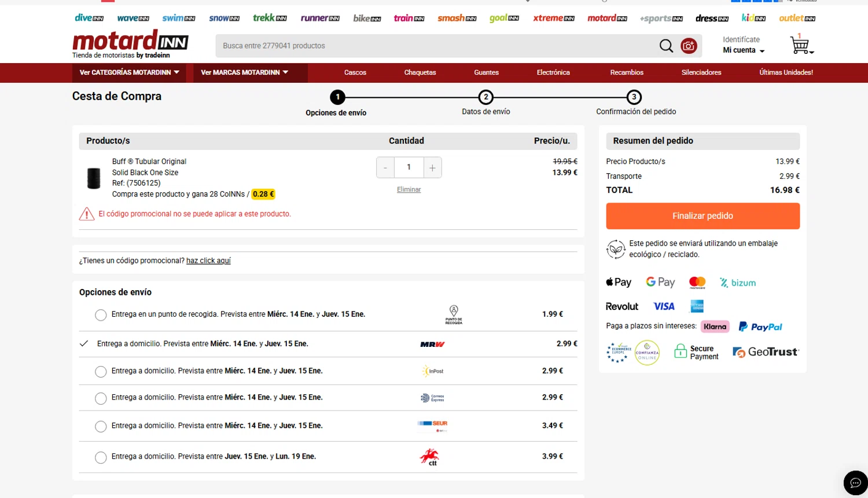This screenshot has width=868, height=498.
Task: Select Correos Express delivery option
Action: (x=101, y=398)
